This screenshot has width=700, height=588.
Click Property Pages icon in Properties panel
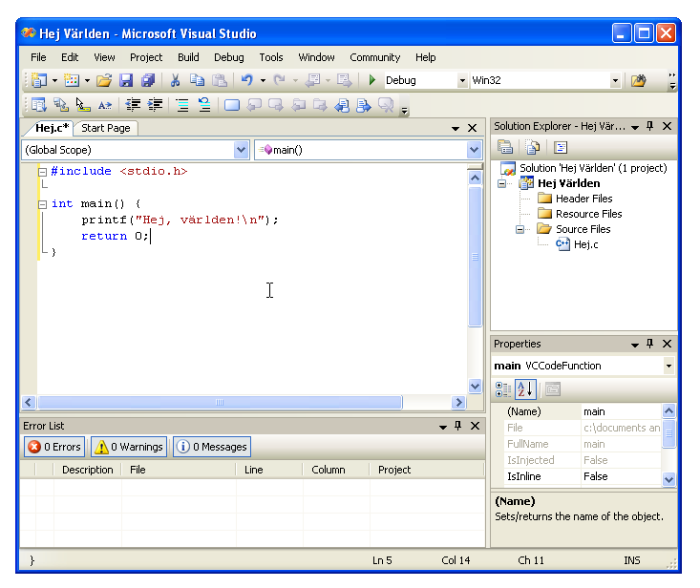pyautogui.click(x=553, y=389)
